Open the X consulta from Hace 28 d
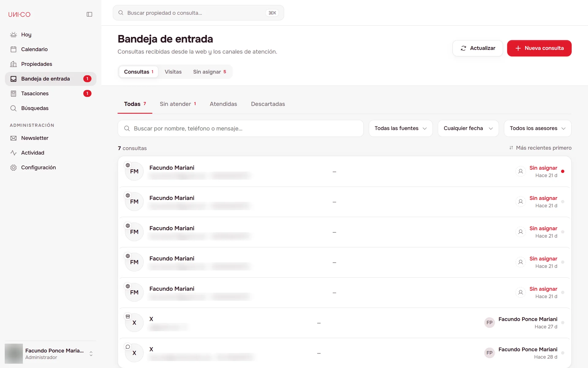Screen dimensions: 588x368 pos(345,353)
